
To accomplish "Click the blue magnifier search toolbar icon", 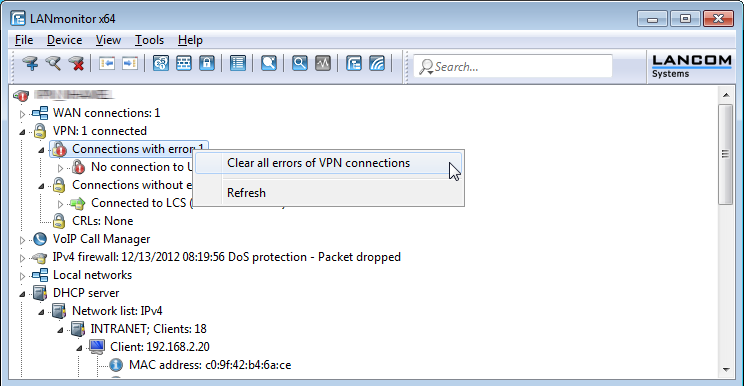I will point(299,63).
